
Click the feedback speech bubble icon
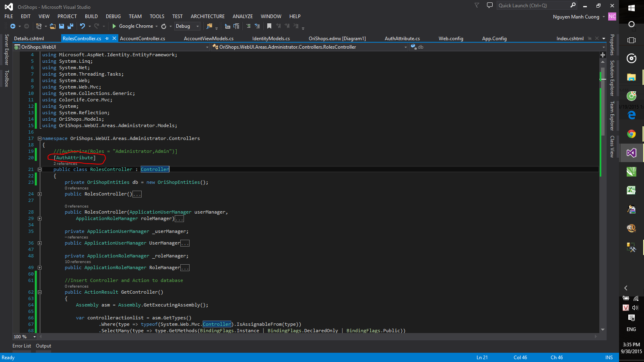490,5
